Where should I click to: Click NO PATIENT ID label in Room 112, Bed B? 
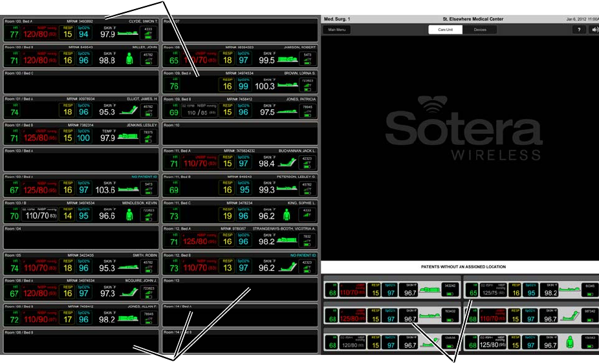tap(303, 255)
